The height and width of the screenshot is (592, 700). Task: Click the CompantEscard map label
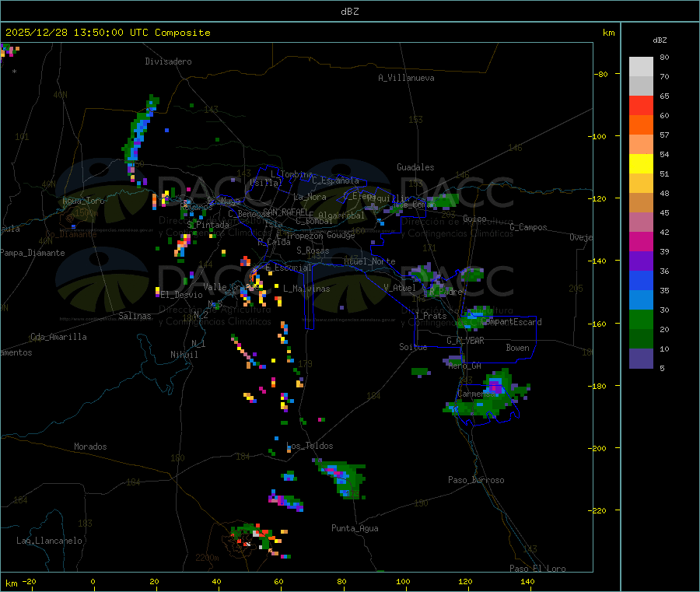click(512, 322)
